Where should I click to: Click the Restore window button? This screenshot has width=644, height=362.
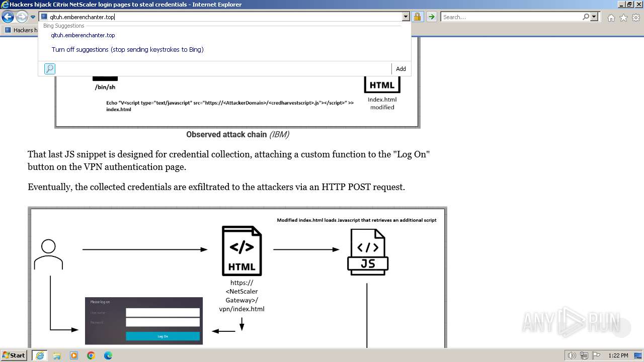coord(629,4)
